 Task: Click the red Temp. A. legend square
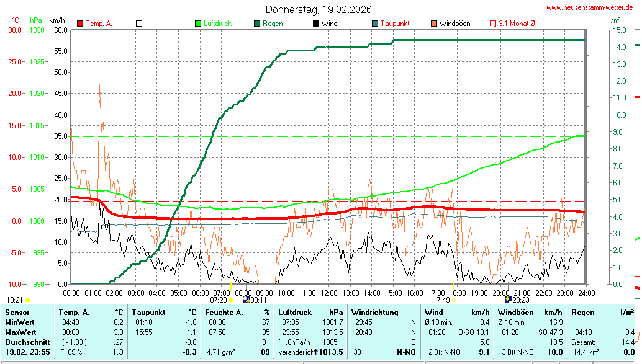(80, 24)
